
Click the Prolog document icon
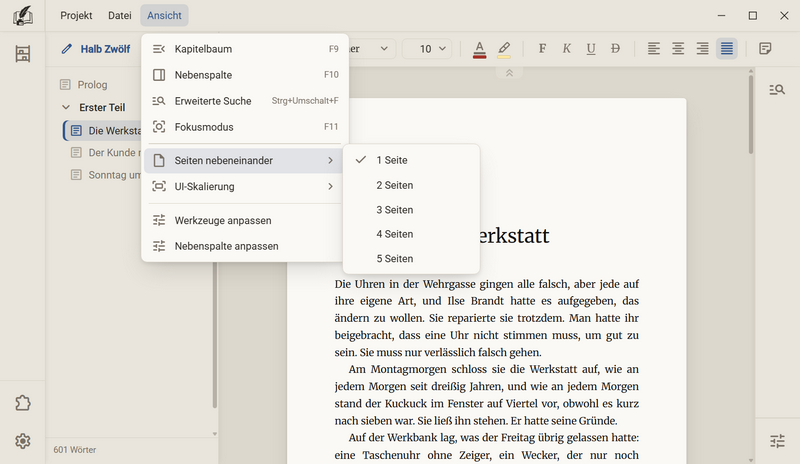pos(65,85)
